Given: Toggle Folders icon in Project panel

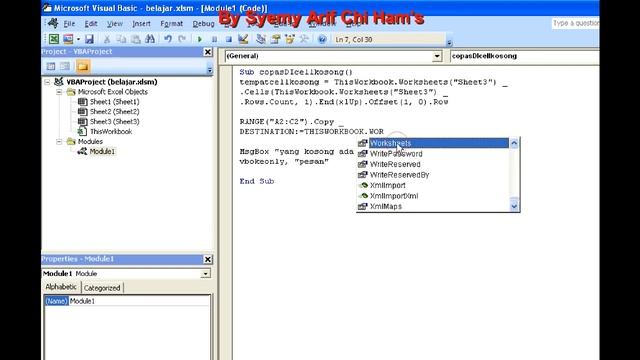Looking at the screenshot, I should (82, 66).
